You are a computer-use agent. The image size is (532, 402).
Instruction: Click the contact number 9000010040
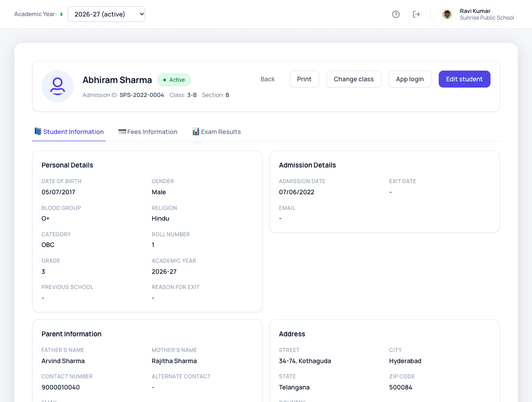tap(61, 387)
